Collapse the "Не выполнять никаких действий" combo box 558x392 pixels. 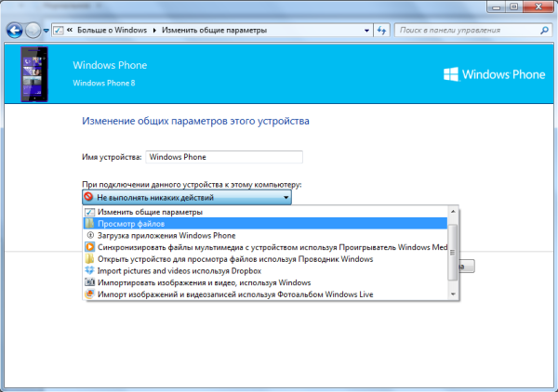point(187,197)
